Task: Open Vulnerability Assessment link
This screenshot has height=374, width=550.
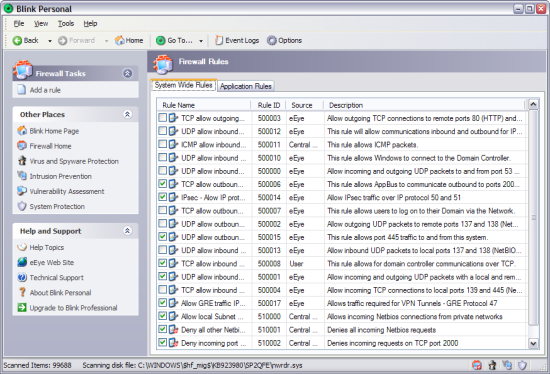Action: [67, 191]
